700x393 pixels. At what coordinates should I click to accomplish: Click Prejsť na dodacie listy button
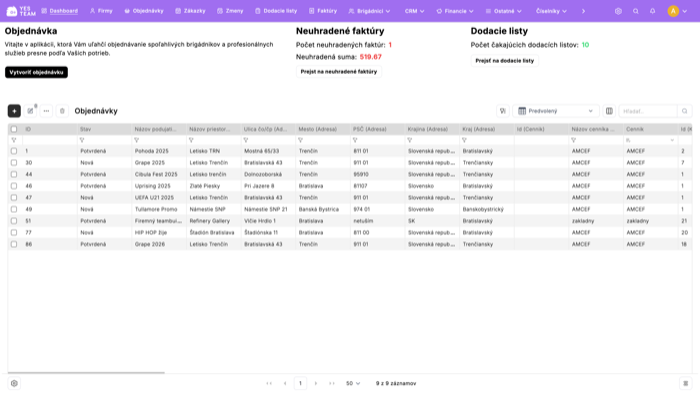click(504, 60)
